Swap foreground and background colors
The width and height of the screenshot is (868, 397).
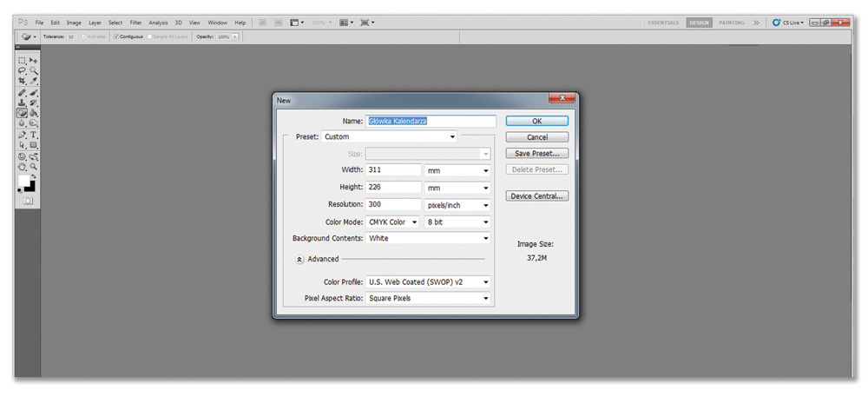point(33,176)
